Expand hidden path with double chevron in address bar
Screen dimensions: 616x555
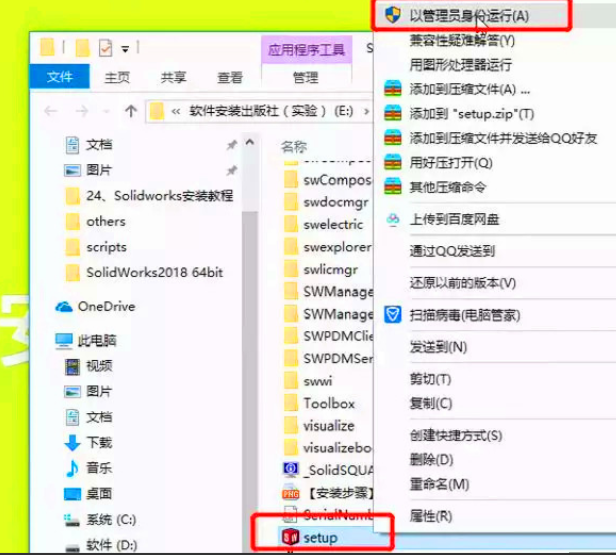[176, 112]
